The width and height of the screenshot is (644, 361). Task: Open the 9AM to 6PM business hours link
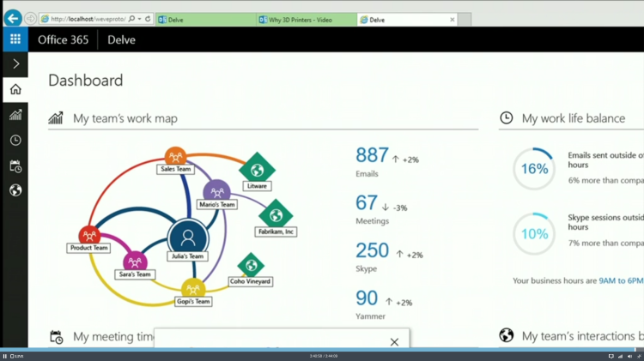click(x=621, y=281)
